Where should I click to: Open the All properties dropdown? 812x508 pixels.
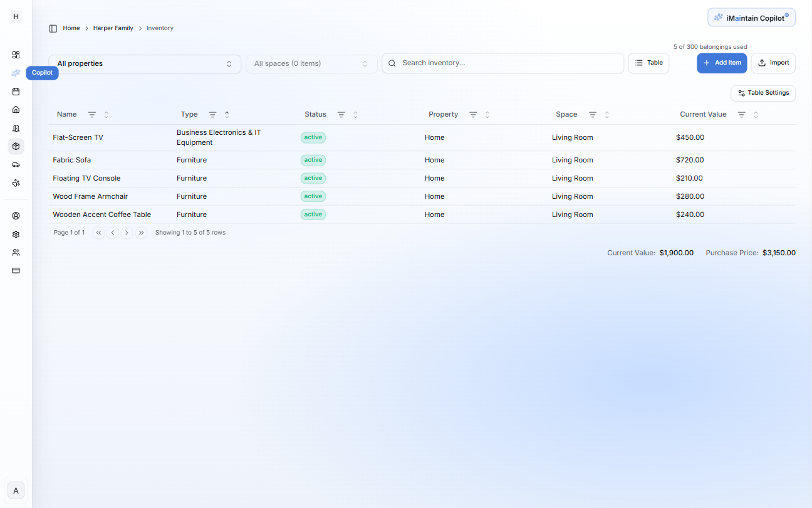coord(144,63)
